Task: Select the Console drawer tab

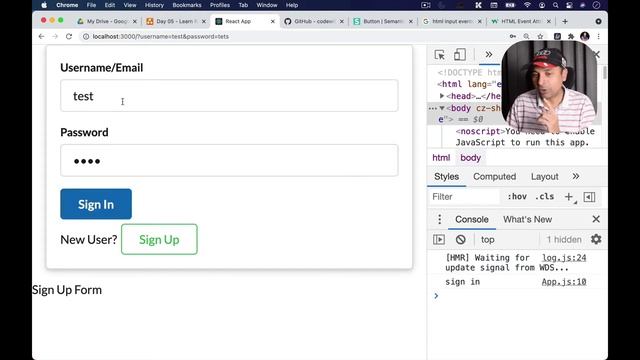Action: click(472, 220)
